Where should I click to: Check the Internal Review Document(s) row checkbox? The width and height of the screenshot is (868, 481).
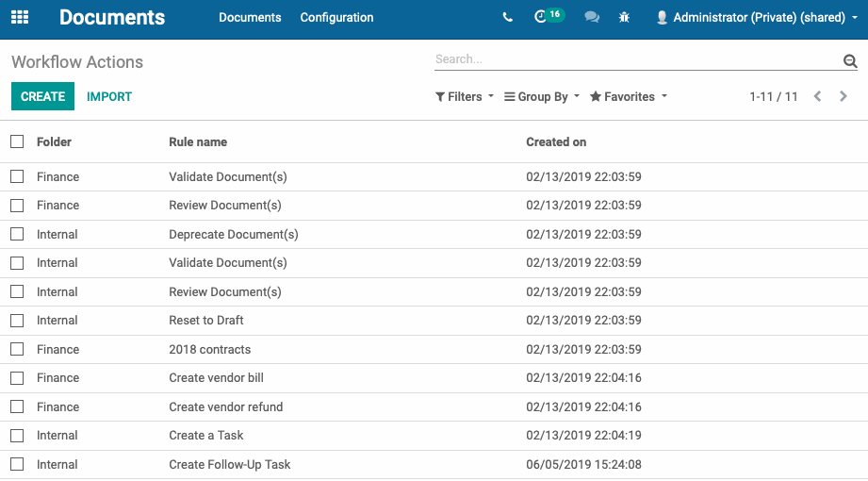(x=17, y=291)
